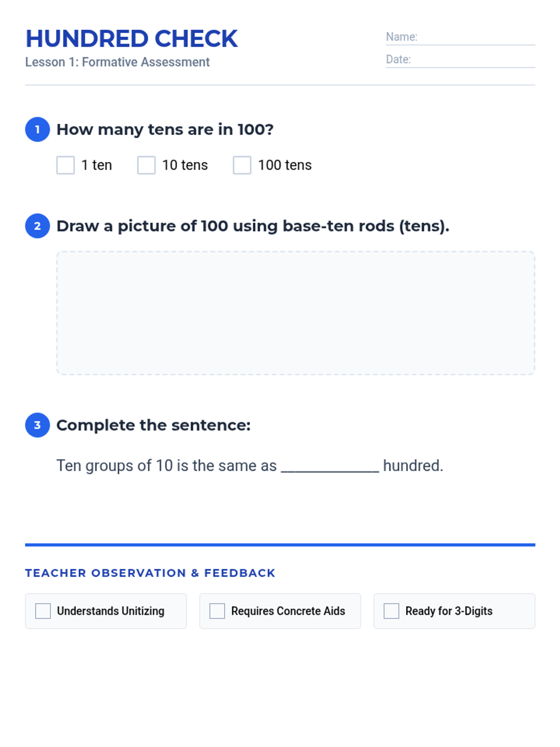Viewport: 560px width, 747px height.
Task: Click the blue number 1 badge
Action: pos(37,129)
